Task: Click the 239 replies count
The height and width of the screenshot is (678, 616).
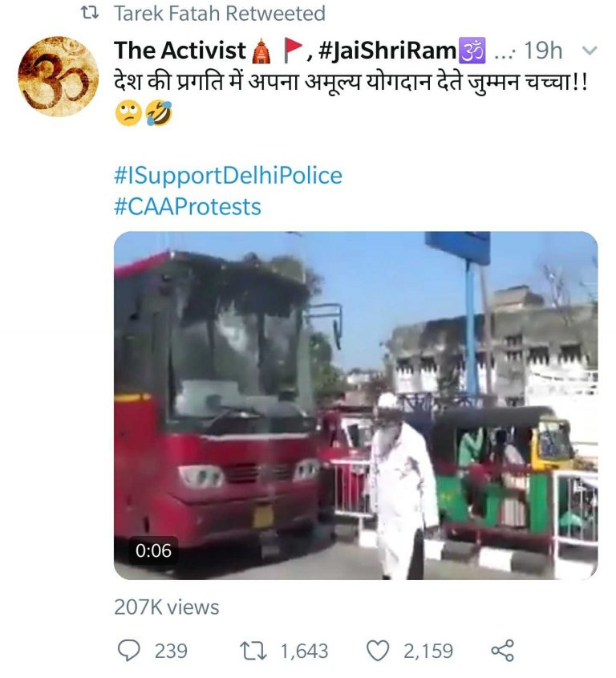Action: click(x=171, y=651)
